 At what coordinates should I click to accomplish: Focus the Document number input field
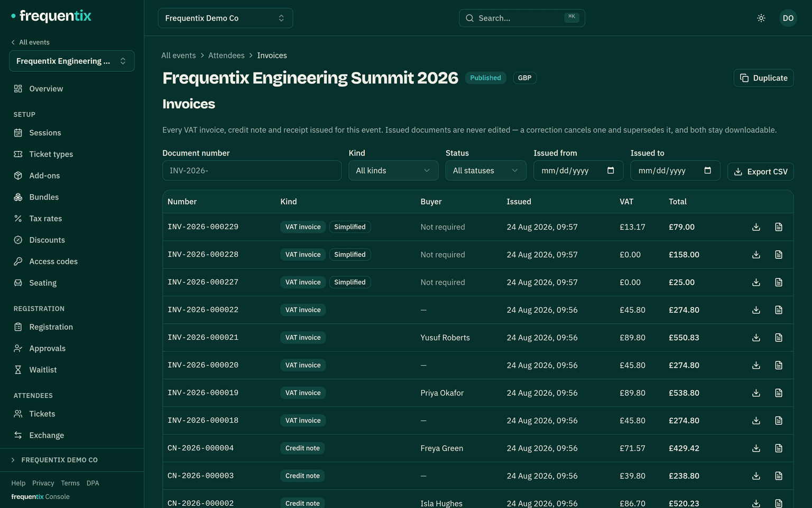(x=252, y=170)
